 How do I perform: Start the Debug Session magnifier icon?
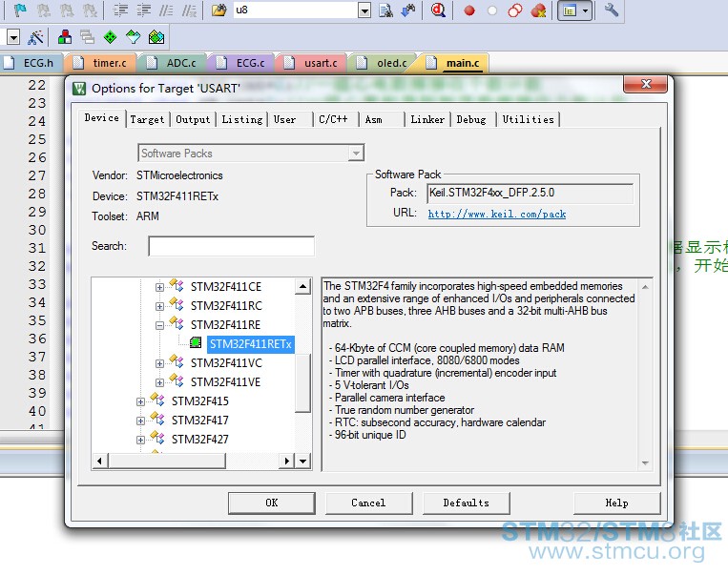tap(438, 10)
